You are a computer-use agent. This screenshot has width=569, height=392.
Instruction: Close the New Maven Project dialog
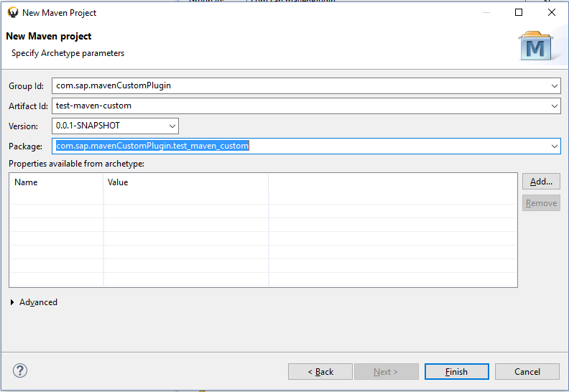pyautogui.click(x=552, y=12)
